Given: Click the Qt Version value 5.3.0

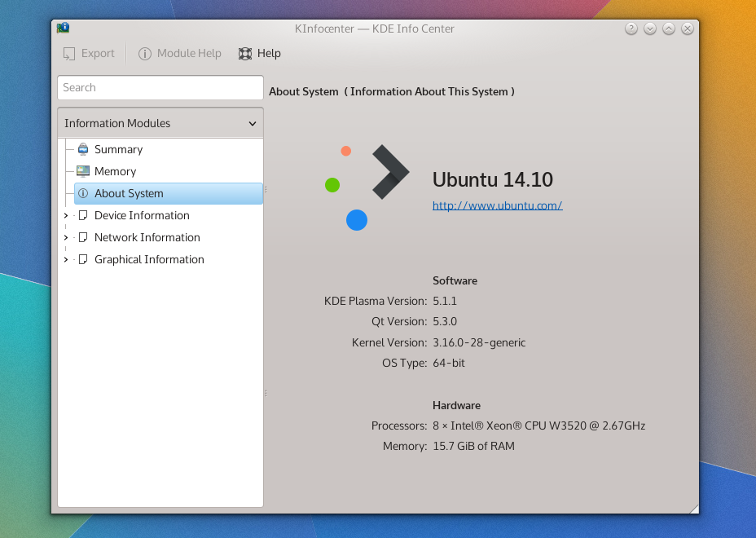Looking at the screenshot, I should click(x=445, y=321).
